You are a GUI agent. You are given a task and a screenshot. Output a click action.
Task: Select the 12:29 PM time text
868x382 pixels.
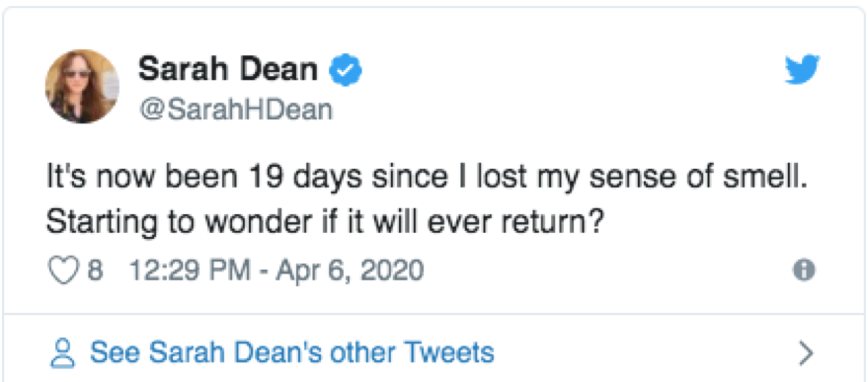tap(191, 270)
